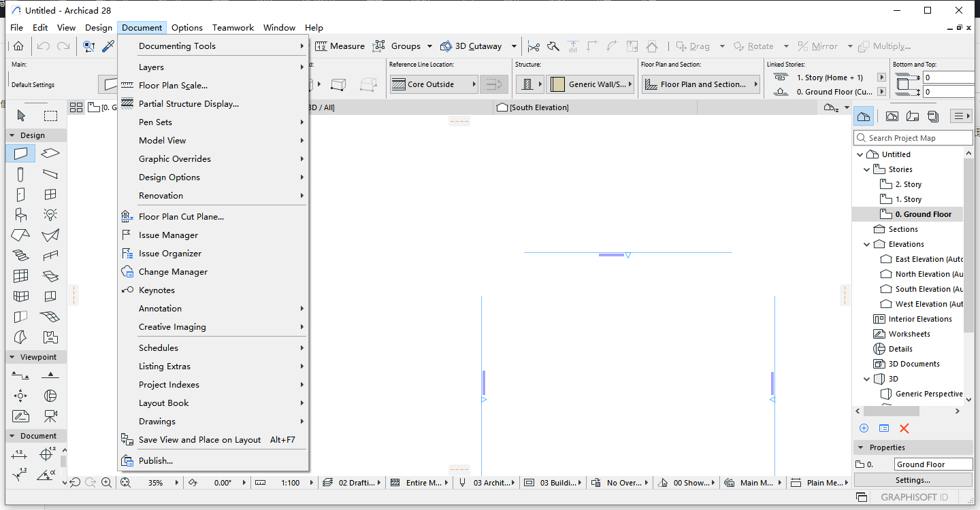Click the Home toolbar icon

tap(18, 46)
